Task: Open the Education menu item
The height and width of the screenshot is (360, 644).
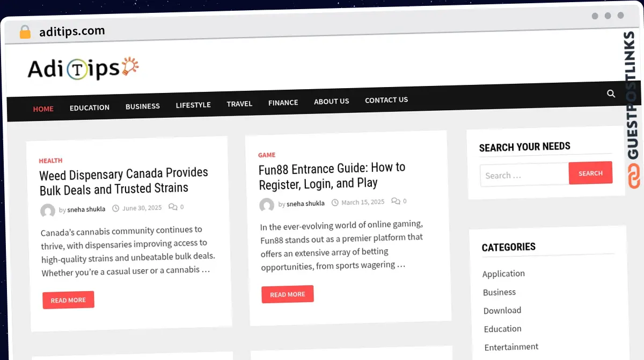Action: click(90, 107)
